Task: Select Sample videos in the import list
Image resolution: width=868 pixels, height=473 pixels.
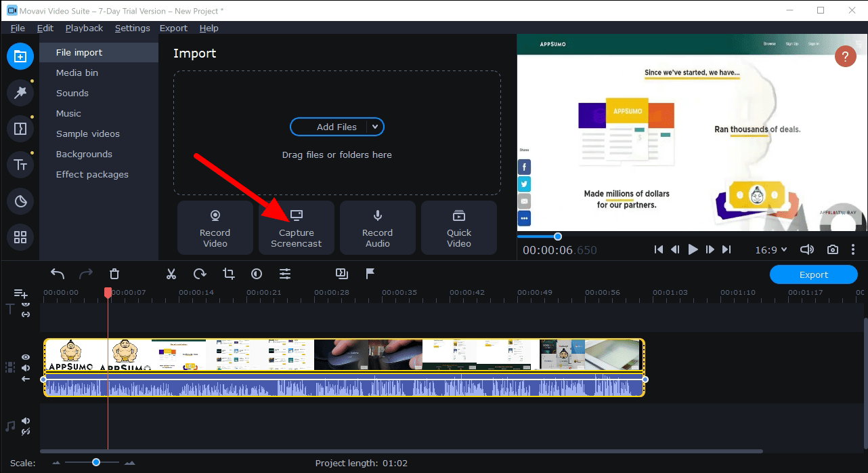Action: 87,133
